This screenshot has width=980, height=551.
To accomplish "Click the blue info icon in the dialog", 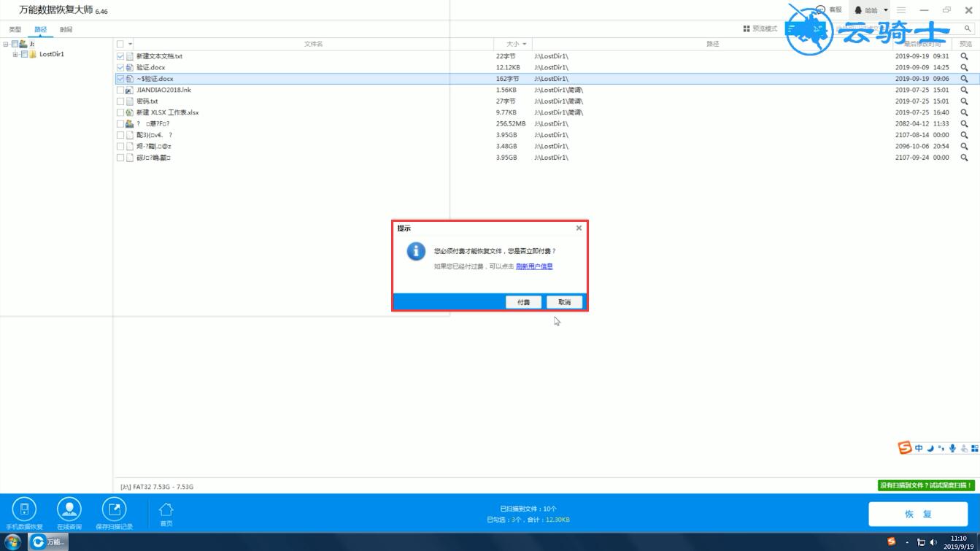I will coord(416,251).
